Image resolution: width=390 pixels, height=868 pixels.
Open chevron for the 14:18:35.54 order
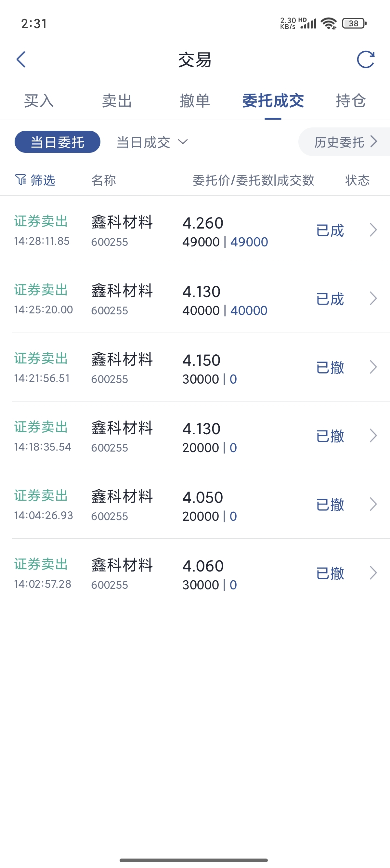coord(373,436)
